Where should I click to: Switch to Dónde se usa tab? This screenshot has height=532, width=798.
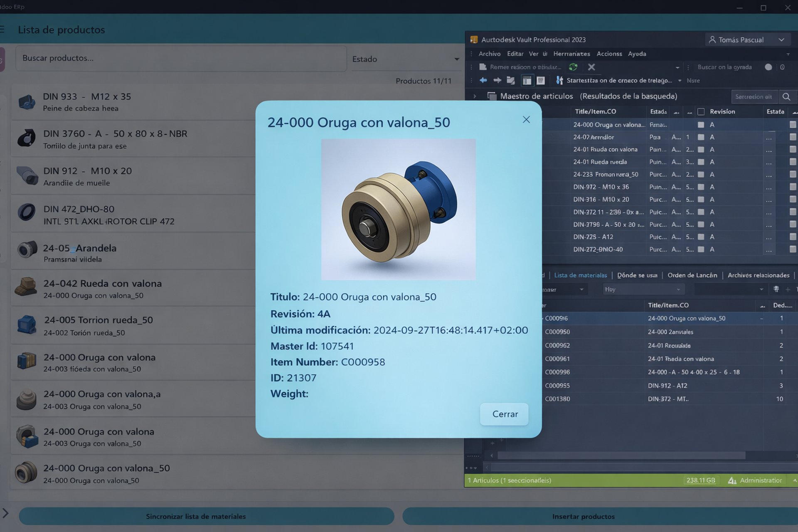pos(637,275)
